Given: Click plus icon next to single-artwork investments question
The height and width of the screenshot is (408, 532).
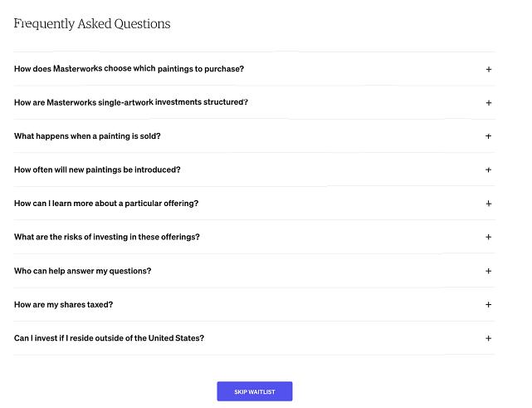Looking at the screenshot, I should (489, 103).
